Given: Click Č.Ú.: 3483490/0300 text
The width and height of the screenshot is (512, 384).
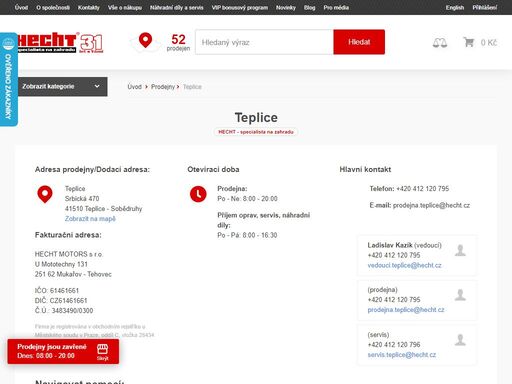Looking at the screenshot, I should tap(64, 311).
